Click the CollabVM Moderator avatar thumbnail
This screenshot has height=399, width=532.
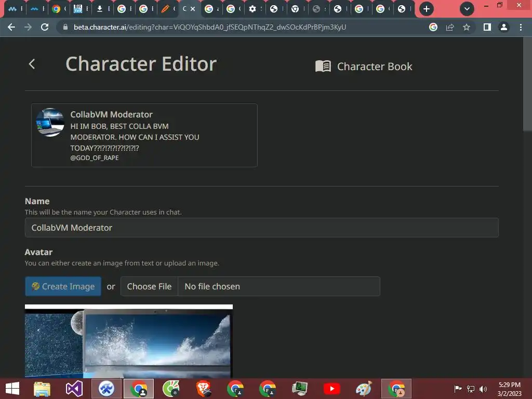(50, 123)
